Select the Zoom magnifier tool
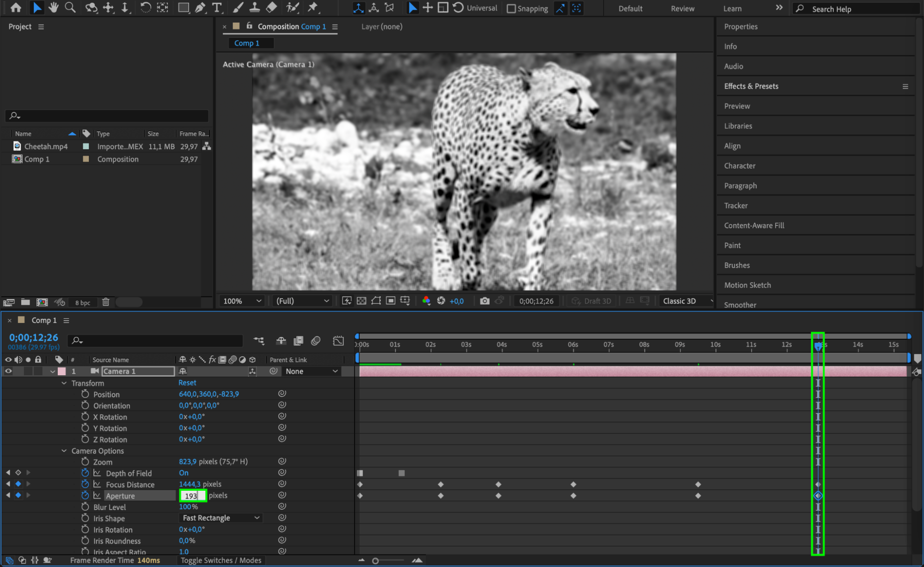Image resolution: width=924 pixels, height=567 pixels. point(70,7)
